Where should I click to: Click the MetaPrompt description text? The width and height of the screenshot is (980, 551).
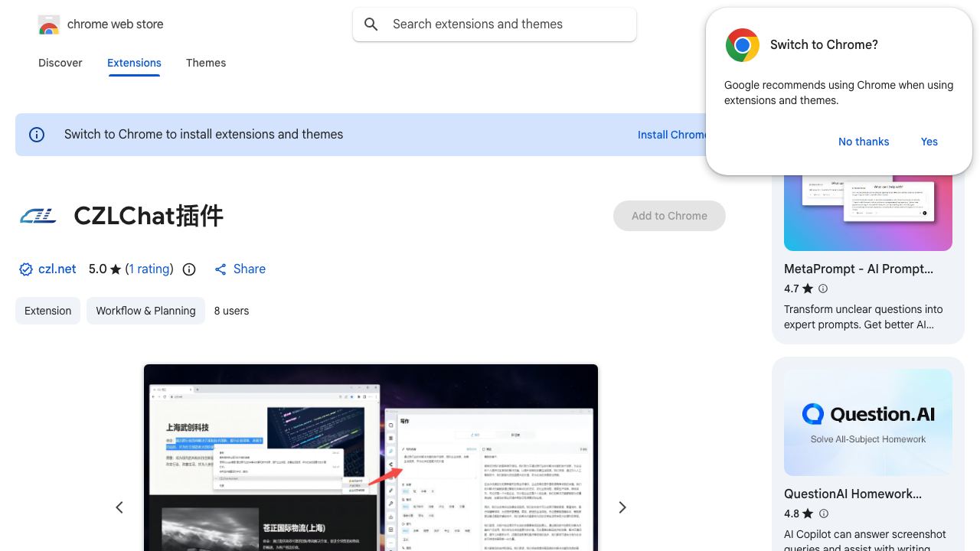(x=864, y=317)
